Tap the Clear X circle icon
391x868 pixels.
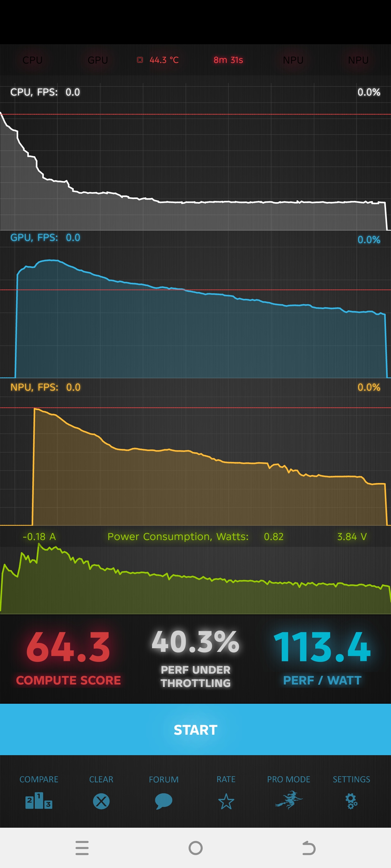[101, 801]
